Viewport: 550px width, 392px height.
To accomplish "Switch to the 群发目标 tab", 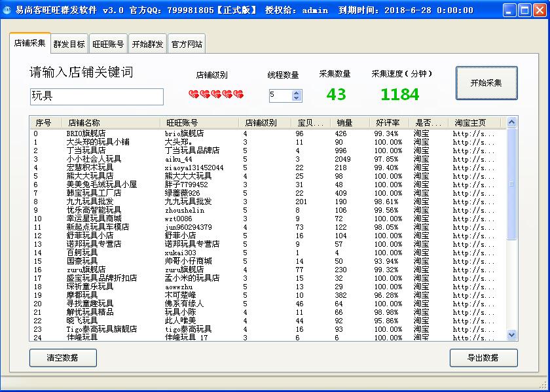I will (x=69, y=45).
